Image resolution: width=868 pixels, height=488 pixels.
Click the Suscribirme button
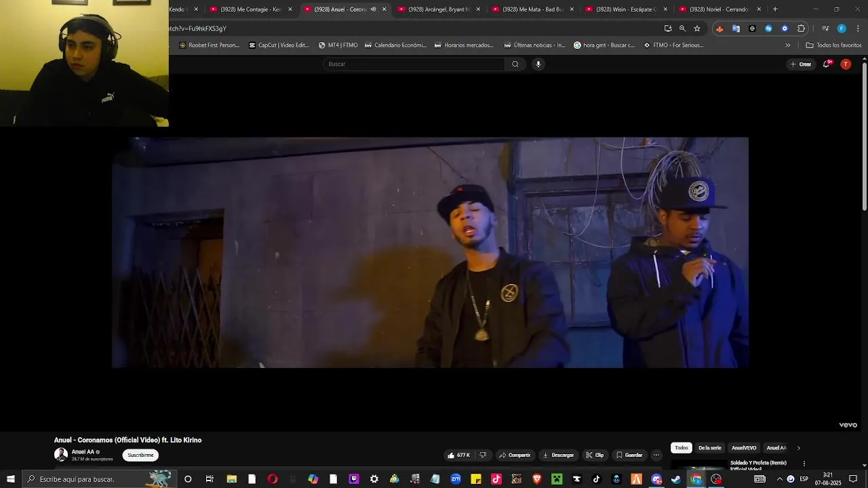[140, 455]
